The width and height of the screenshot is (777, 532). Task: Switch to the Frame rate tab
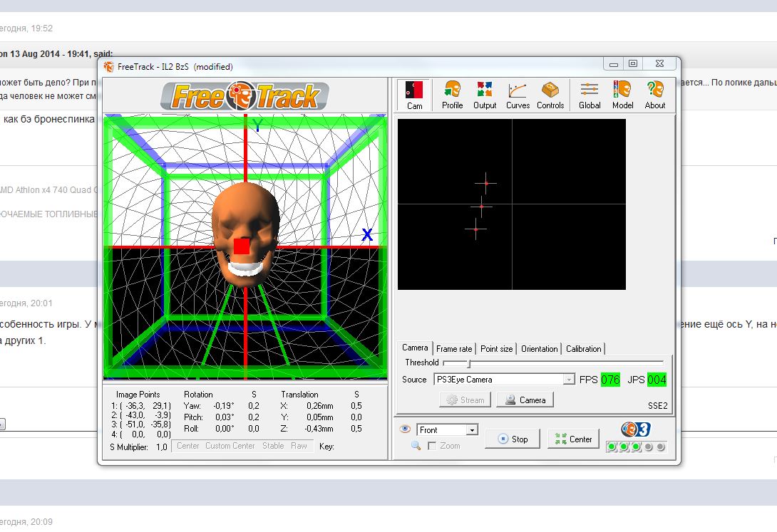[x=454, y=349]
